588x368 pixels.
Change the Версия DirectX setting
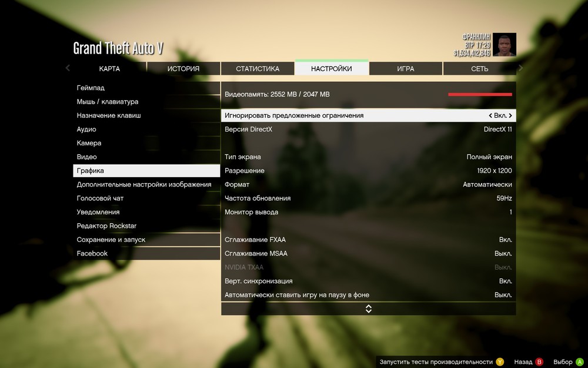click(x=369, y=129)
